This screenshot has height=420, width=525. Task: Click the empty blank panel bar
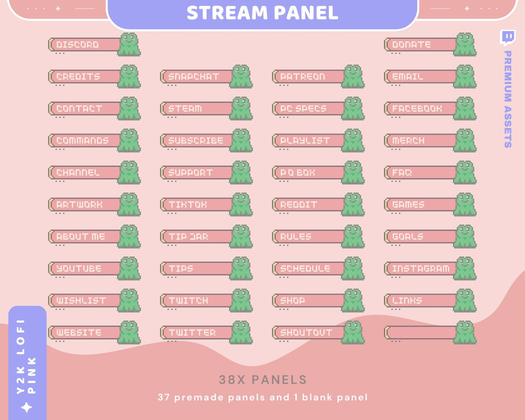pyautogui.click(x=420, y=332)
